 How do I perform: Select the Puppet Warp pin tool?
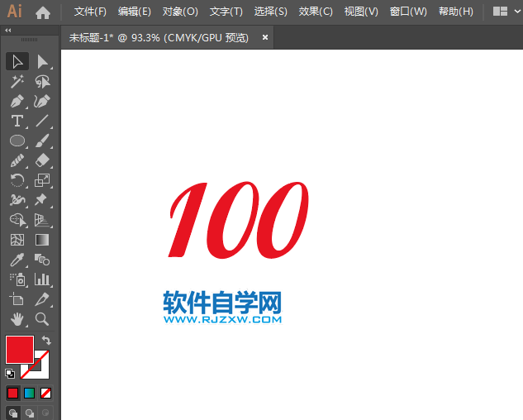(42, 200)
